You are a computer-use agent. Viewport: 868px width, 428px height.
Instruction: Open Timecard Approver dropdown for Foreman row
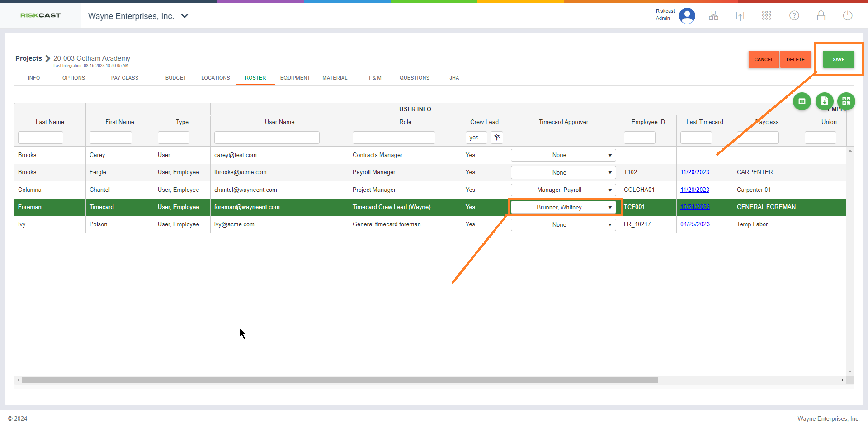[563, 207]
